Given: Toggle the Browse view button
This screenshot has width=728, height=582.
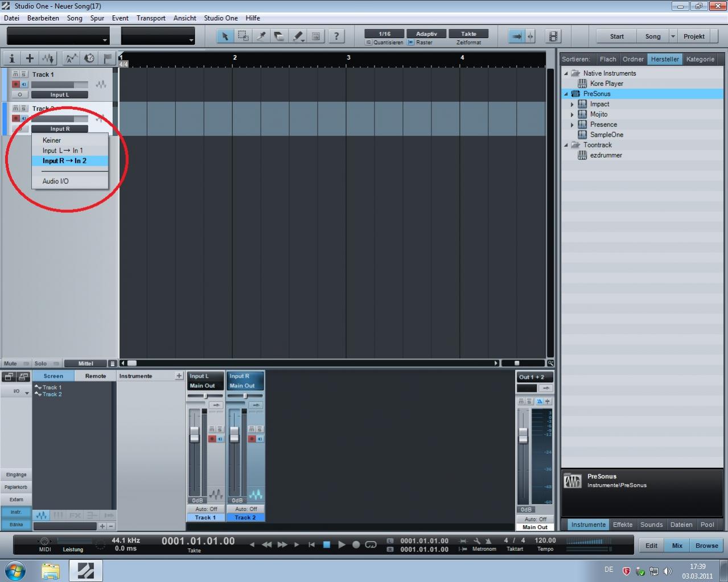Looking at the screenshot, I should 706,545.
